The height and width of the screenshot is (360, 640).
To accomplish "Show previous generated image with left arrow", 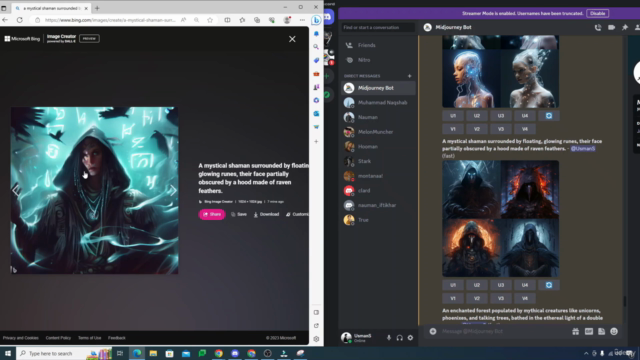I will coord(16,190).
